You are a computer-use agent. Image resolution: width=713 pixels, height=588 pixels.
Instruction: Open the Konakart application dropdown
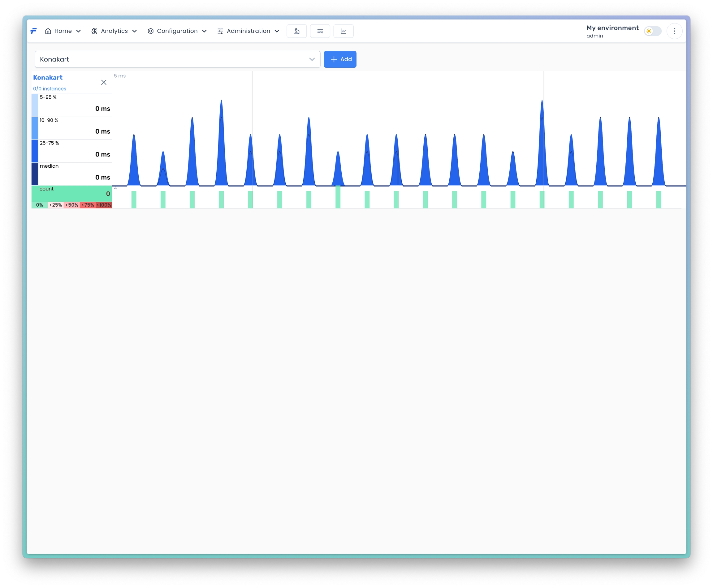point(177,59)
